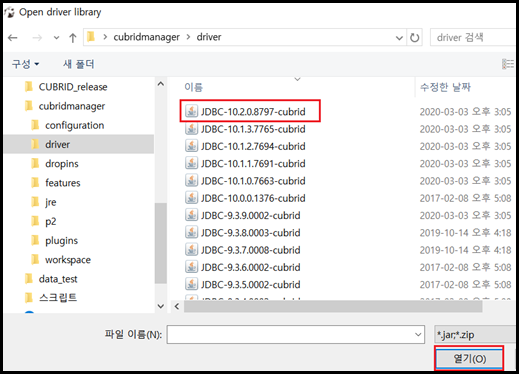This screenshot has width=521, height=375.
Task: Click jar icon of JDBC-9.3.8.0003-cubrid
Action: point(191,232)
